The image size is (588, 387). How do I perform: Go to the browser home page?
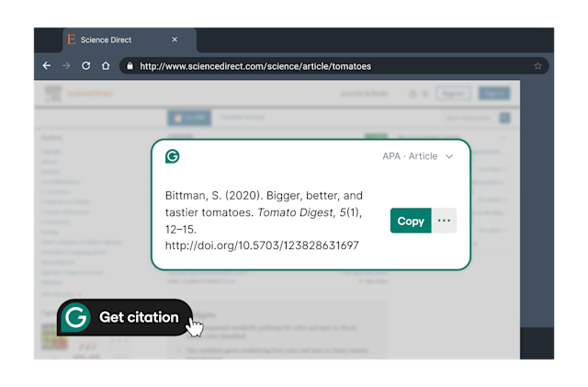(106, 66)
